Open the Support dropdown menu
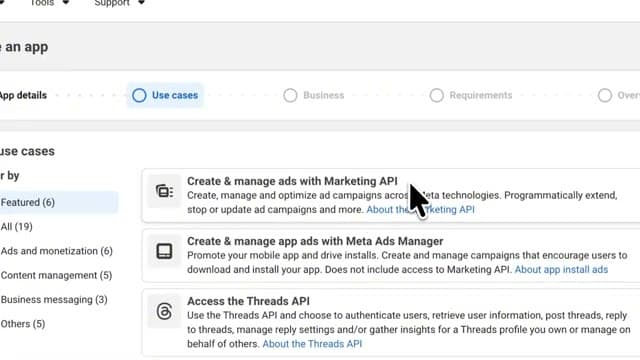640x360 pixels. (119, 3)
